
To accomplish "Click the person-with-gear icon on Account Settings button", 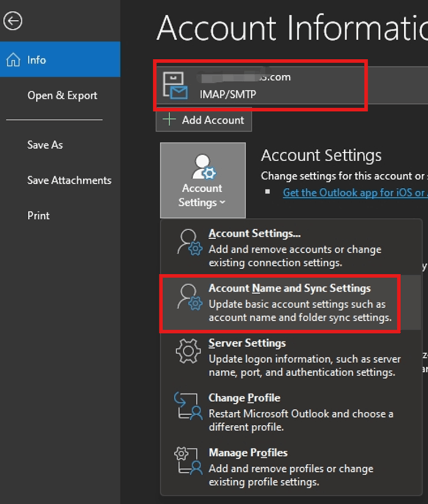I will coord(204,166).
